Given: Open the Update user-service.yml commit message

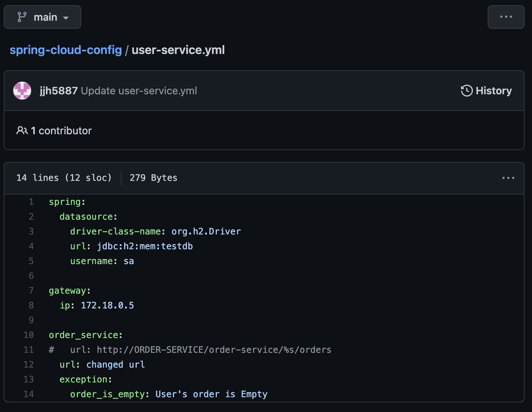Looking at the screenshot, I should [139, 91].
